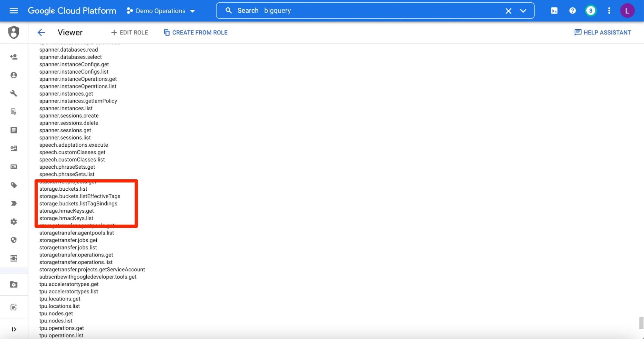Select storagetransfer.agentpools.list permission

click(x=77, y=233)
